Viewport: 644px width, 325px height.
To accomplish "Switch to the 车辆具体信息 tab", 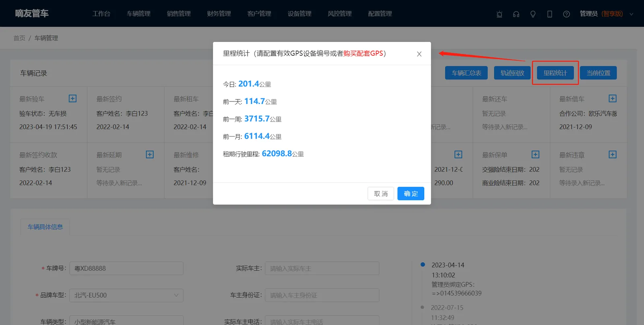I will tap(45, 227).
